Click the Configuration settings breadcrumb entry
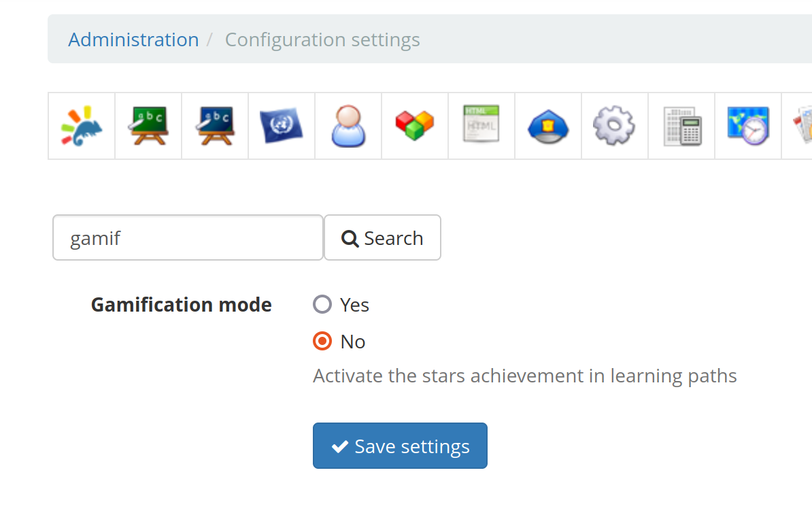The width and height of the screenshot is (812, 528). coord(322,39)
